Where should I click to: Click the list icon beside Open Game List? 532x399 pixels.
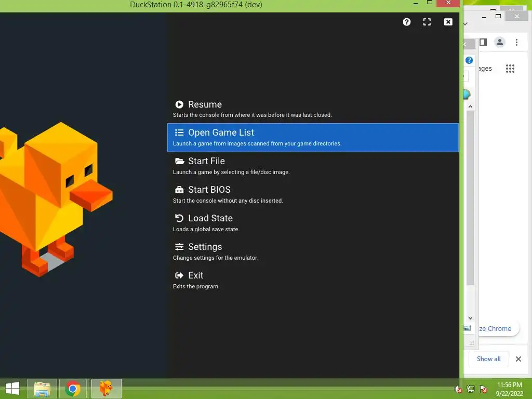coord(179,132)
